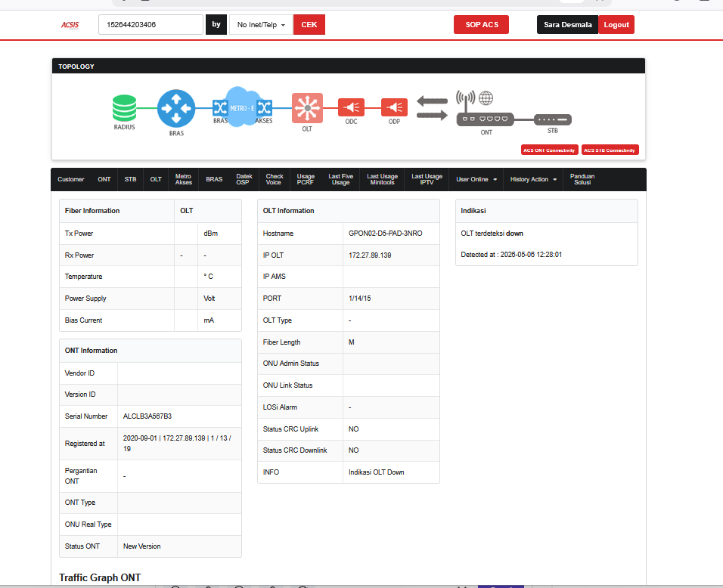Open the Customer tab
Viewport: 723px width, 588px height.
pyautogui.click(x=71, y=179)
